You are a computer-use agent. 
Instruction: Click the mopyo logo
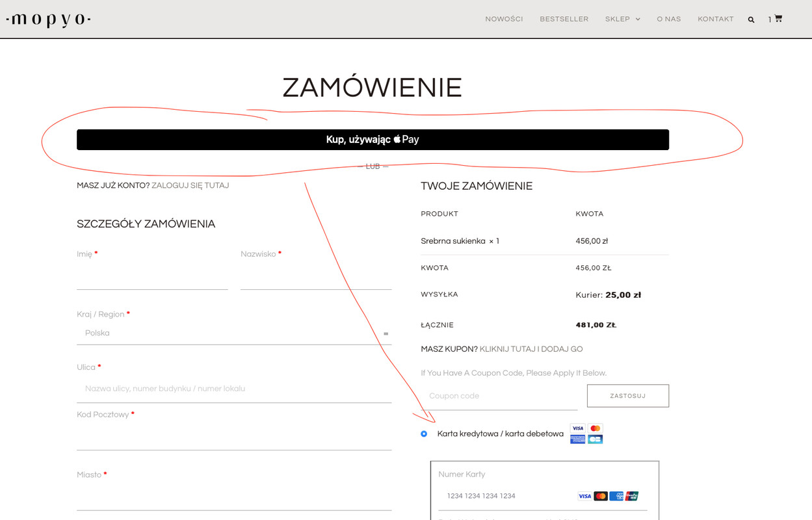48,19
